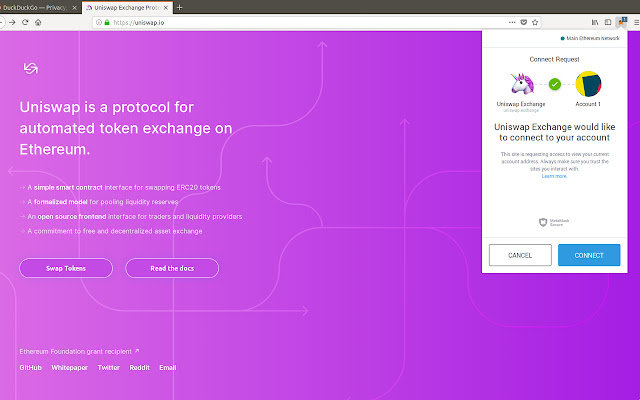Select the Uniswap Exchange Protocol tab

tap(127, 7)
